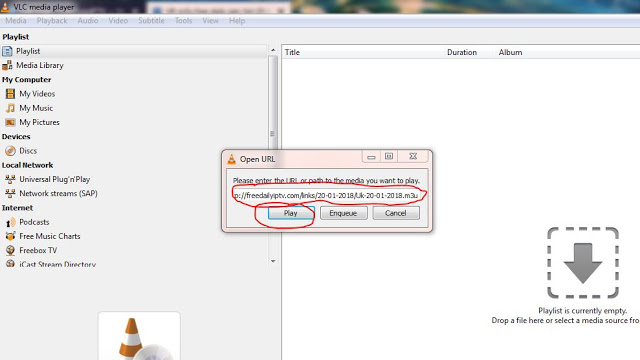This screenshot has width=640, height=360.
Task: Open Freebox TV icon entry
Action: pos(10,250)
